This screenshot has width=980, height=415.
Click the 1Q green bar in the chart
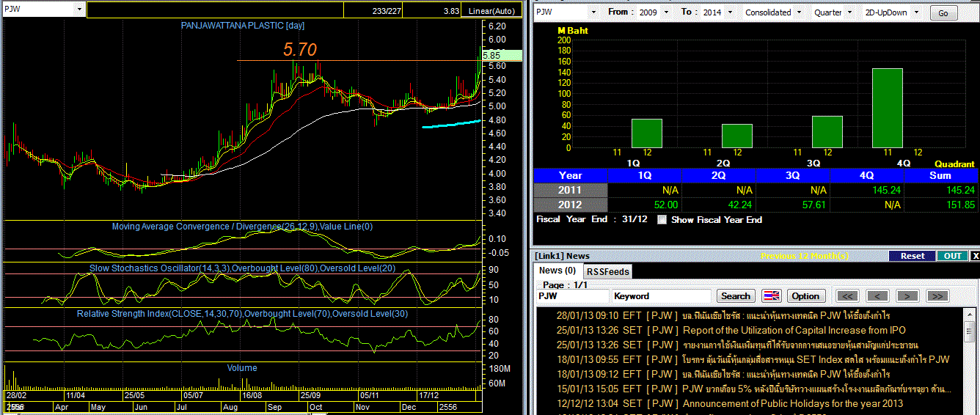tap(647, 133)
